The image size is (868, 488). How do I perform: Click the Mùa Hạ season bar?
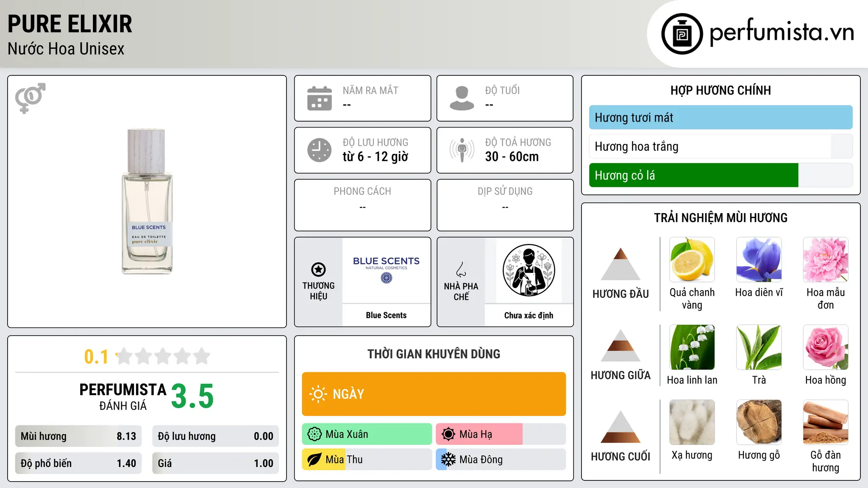501,434
